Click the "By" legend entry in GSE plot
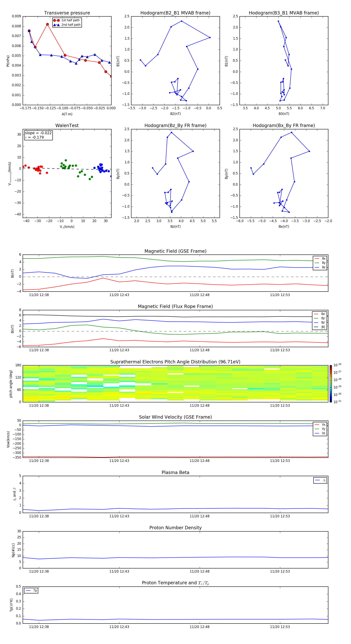Image resolution: width=351 pixels, height=644 pixels. pyautogui.click(x=320, y=263)
